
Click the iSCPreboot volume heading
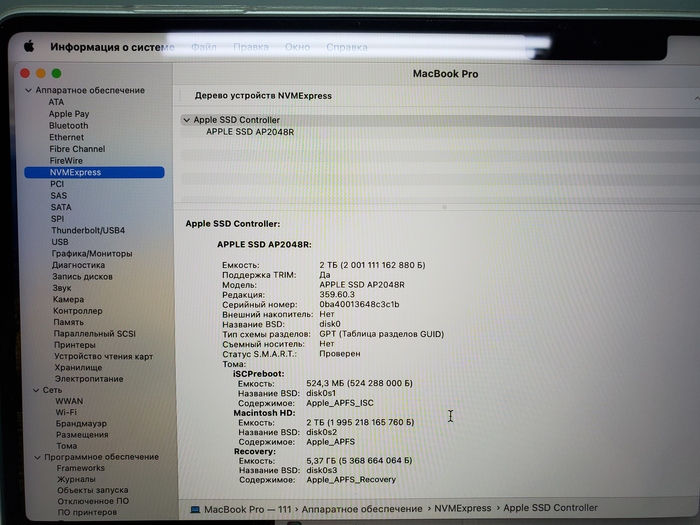[258, 374]
